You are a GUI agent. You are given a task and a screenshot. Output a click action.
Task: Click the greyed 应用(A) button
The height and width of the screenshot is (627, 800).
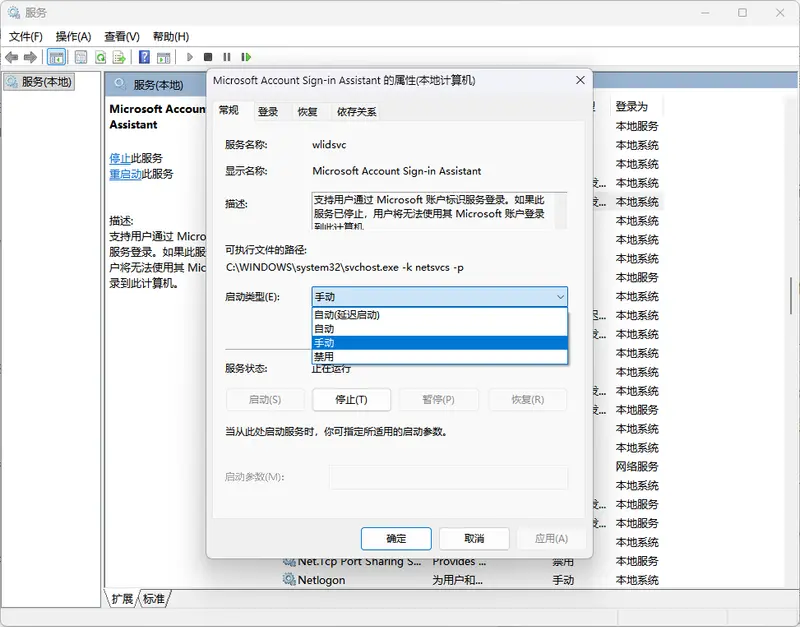click(x=552, y=538)
